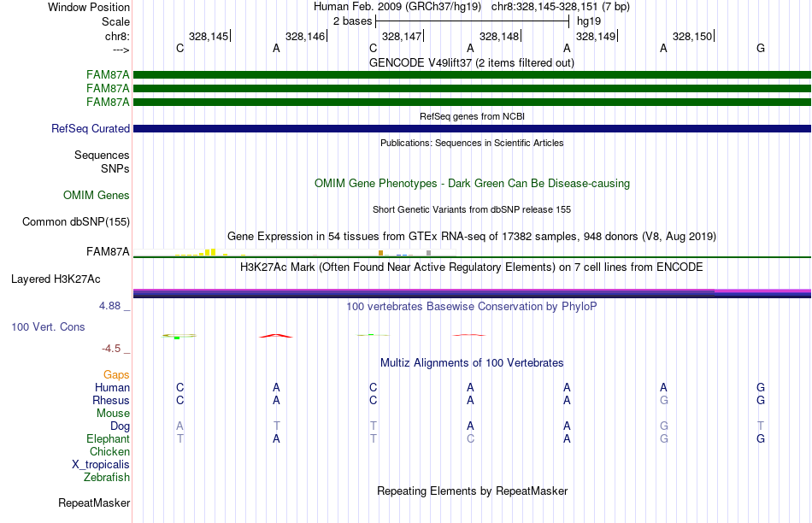Screen dimensions: 812x523
Task: Click the chr8: ruler label
Action: click(117, 36)
